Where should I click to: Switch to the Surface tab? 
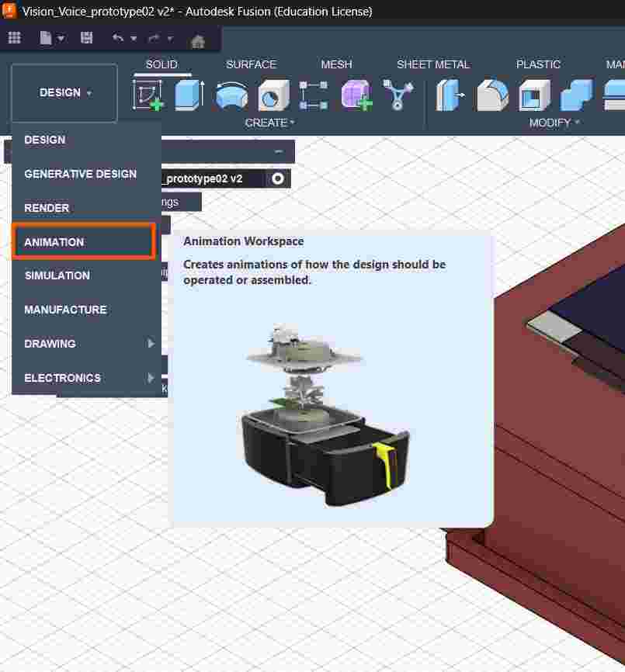pos(252,64)
